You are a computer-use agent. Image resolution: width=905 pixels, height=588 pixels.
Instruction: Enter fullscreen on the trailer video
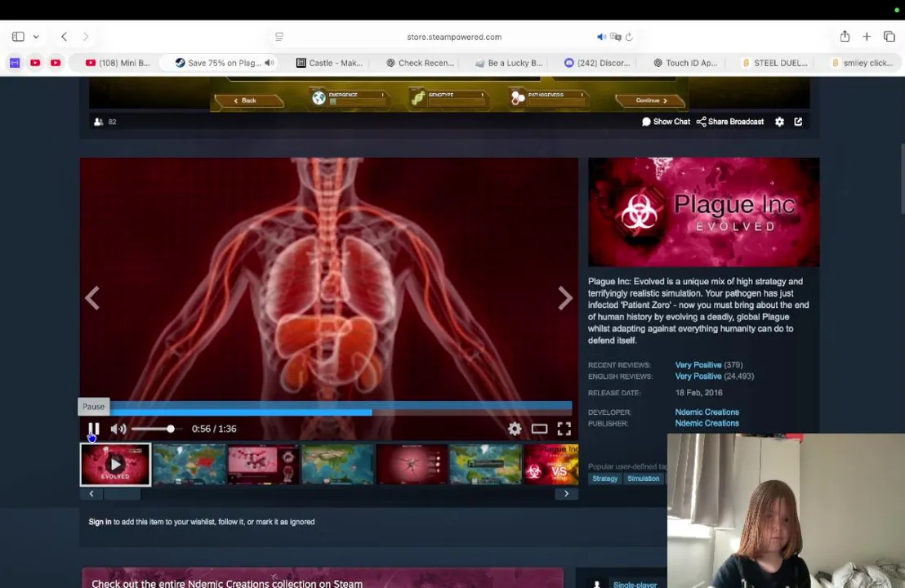point(564,429)
